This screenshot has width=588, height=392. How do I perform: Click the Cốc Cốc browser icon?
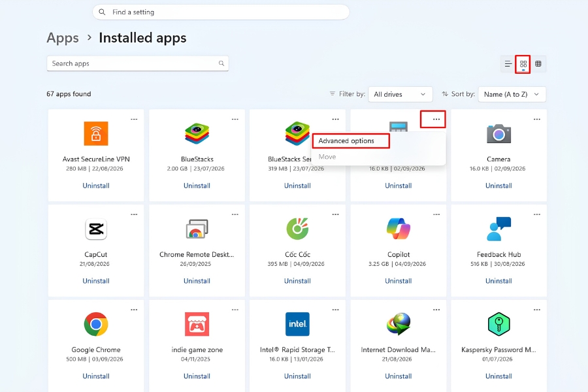pyautogui.click(x=297, y=229)
